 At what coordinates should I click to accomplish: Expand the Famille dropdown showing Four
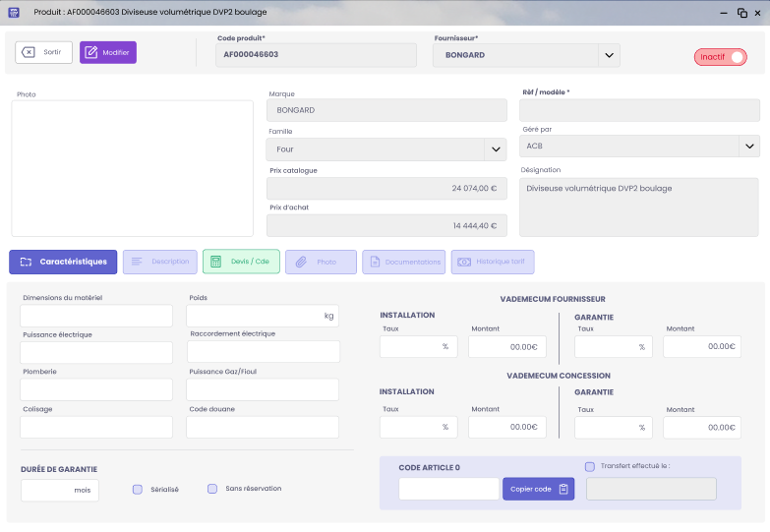(495, 149)
